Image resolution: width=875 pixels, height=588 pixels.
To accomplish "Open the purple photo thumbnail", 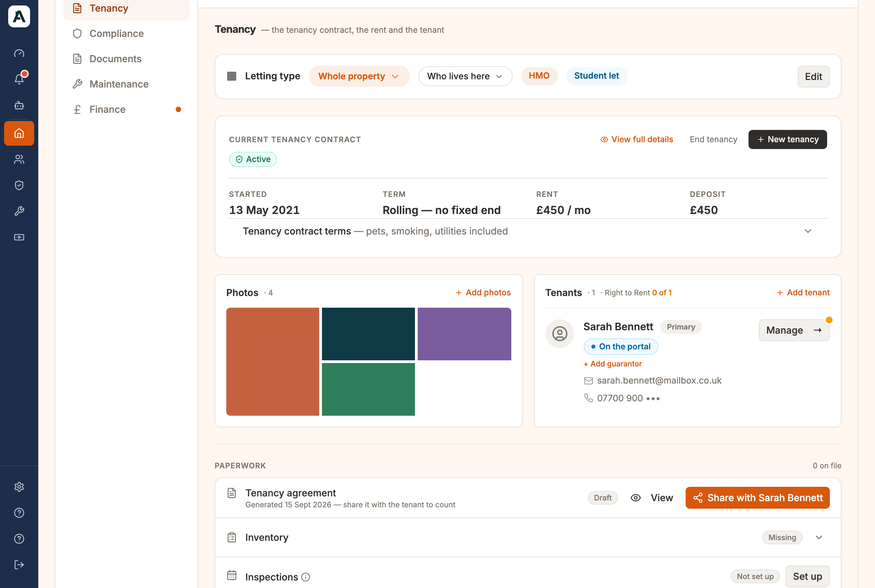I will point(464,334).
